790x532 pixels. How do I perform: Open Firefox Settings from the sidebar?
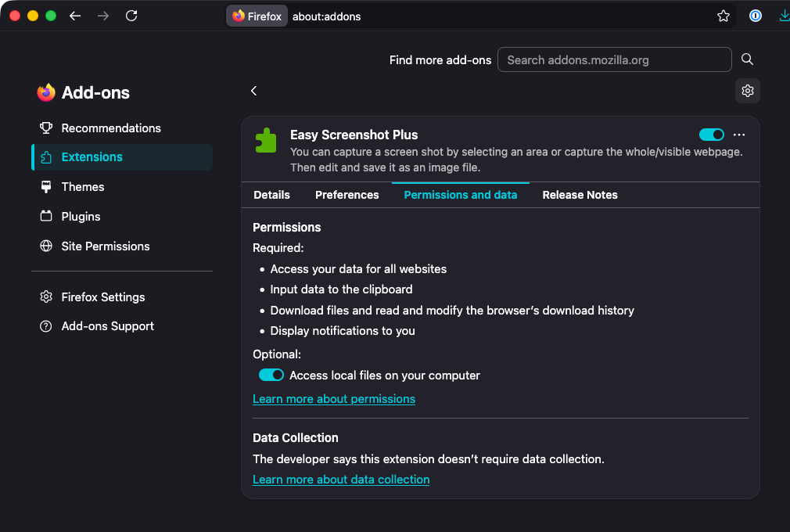point(121,297)
